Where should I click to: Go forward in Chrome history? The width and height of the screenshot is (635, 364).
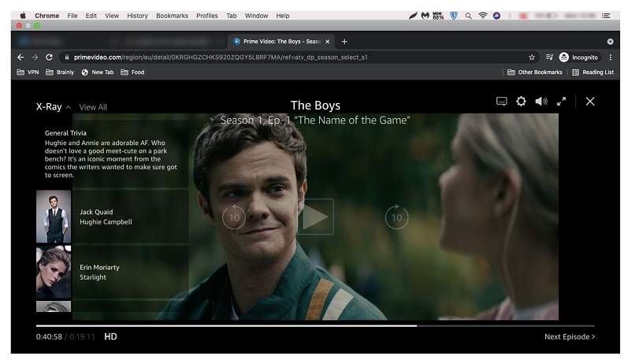pyautogui.click(x=35, y=58)
